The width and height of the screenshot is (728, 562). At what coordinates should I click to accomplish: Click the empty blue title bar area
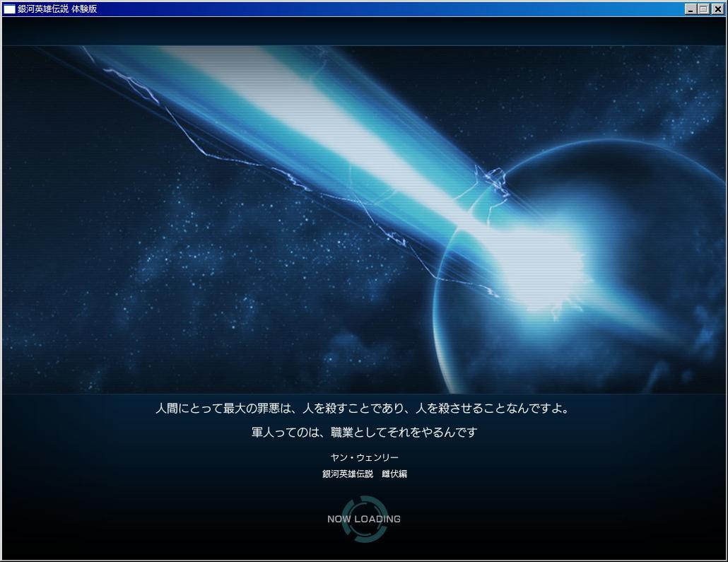(x=389, y=9)
